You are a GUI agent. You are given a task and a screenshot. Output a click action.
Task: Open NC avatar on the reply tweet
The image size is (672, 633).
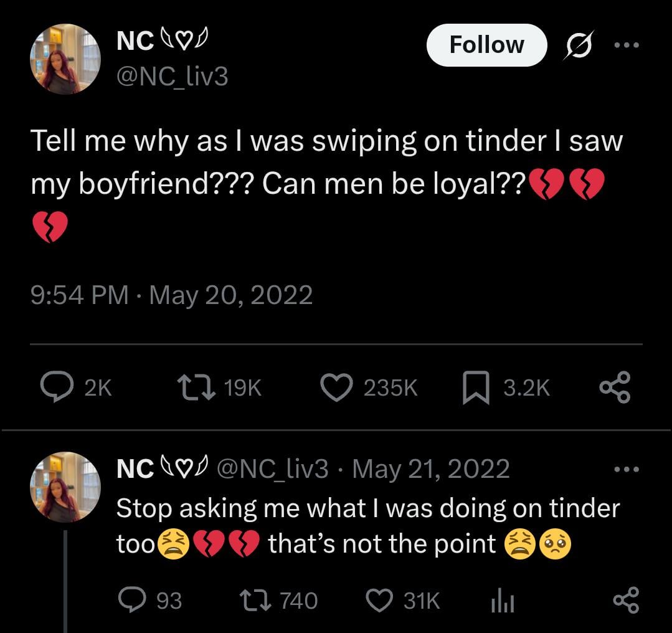65,487
